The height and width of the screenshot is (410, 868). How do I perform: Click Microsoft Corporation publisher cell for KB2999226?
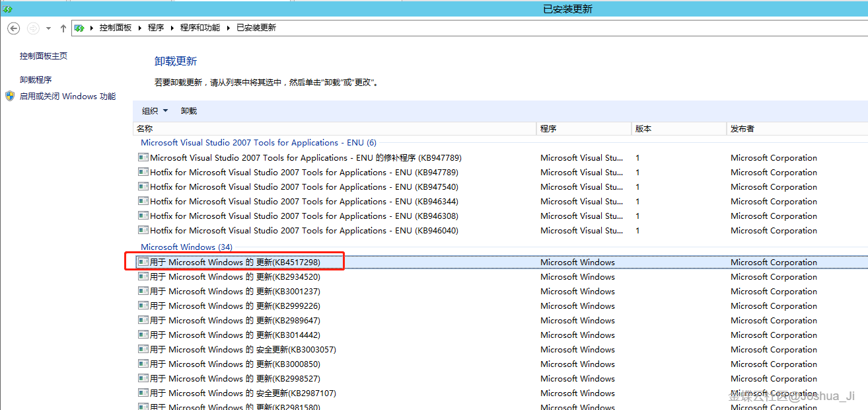tap(774, 306)
